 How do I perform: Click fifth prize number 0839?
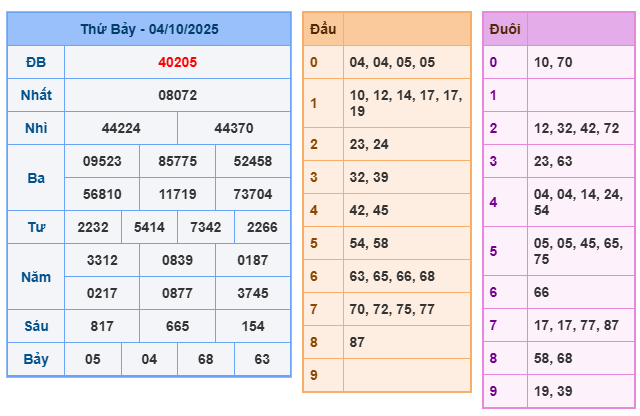177,260
